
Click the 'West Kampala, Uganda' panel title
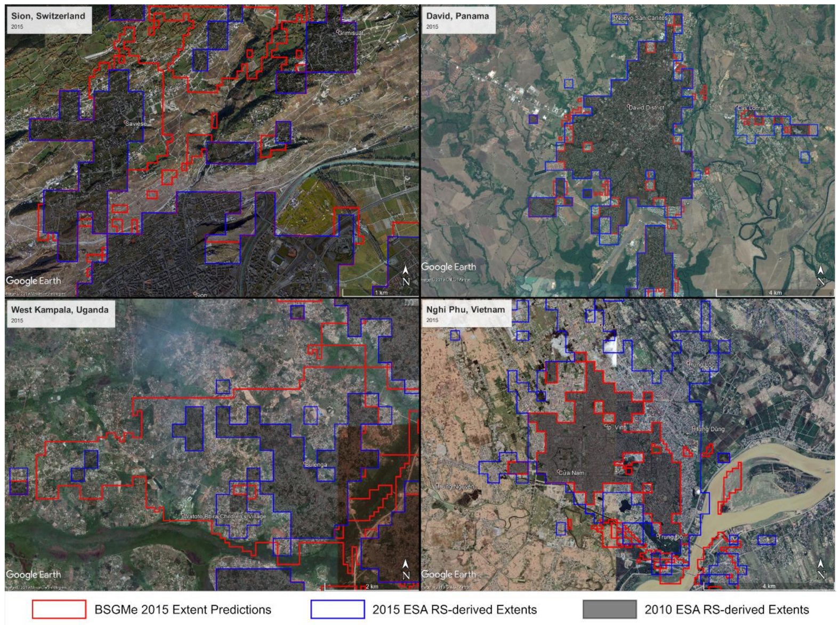point(60,310)
